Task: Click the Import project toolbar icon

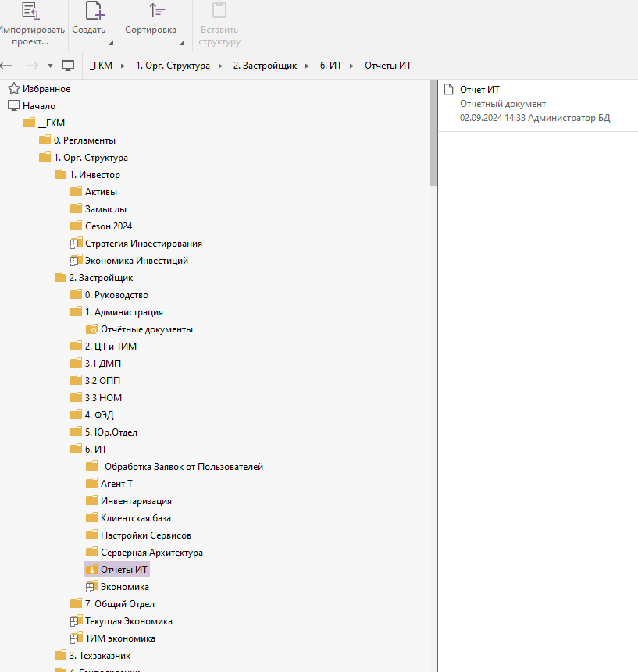Action: (x=30, y=11)
